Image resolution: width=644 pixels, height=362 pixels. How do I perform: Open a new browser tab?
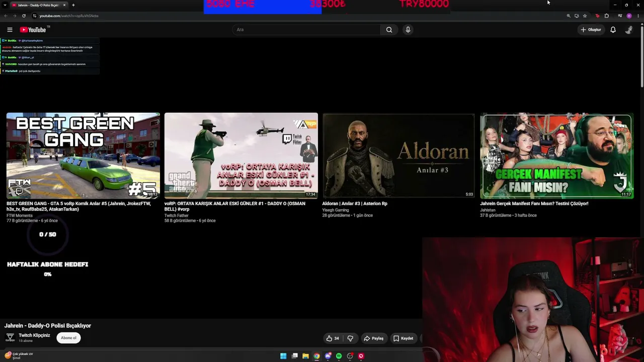[73, 5]
